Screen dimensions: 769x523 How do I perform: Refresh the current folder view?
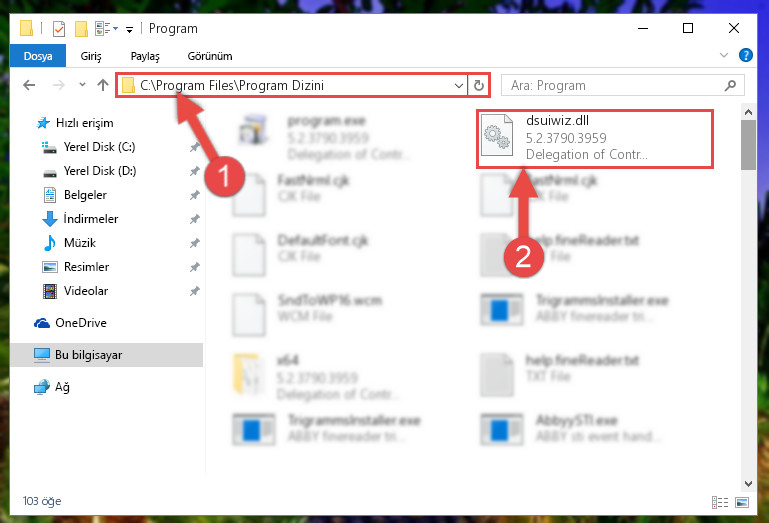coord(479,85)
